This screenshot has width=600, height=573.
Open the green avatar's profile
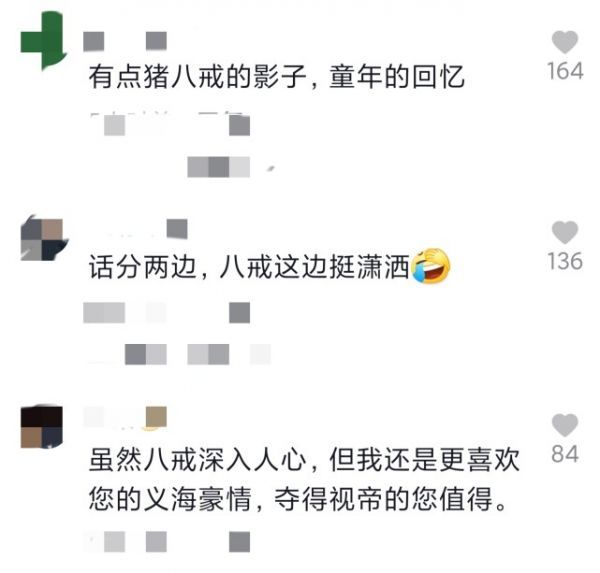(x=43, y=40)
